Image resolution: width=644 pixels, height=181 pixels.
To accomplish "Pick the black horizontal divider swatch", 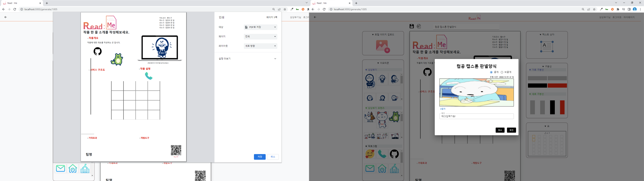I will (x=537, y=86).
